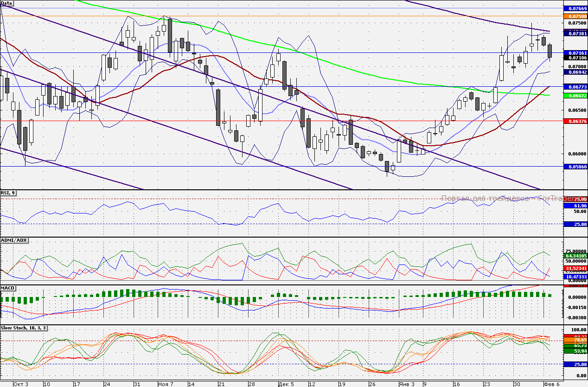Click the blue ADX value 10.47333
Screen dimensions: 588x387
click(576, 277)
